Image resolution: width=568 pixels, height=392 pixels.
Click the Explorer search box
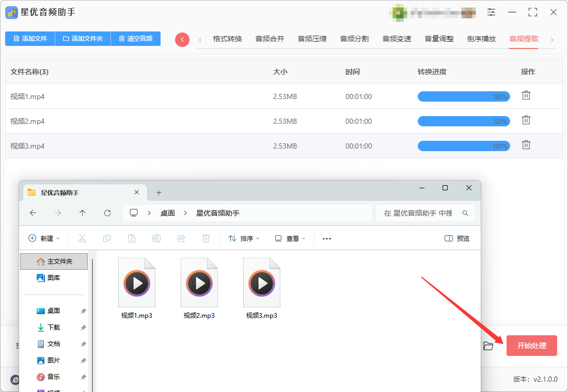(425, 213)
